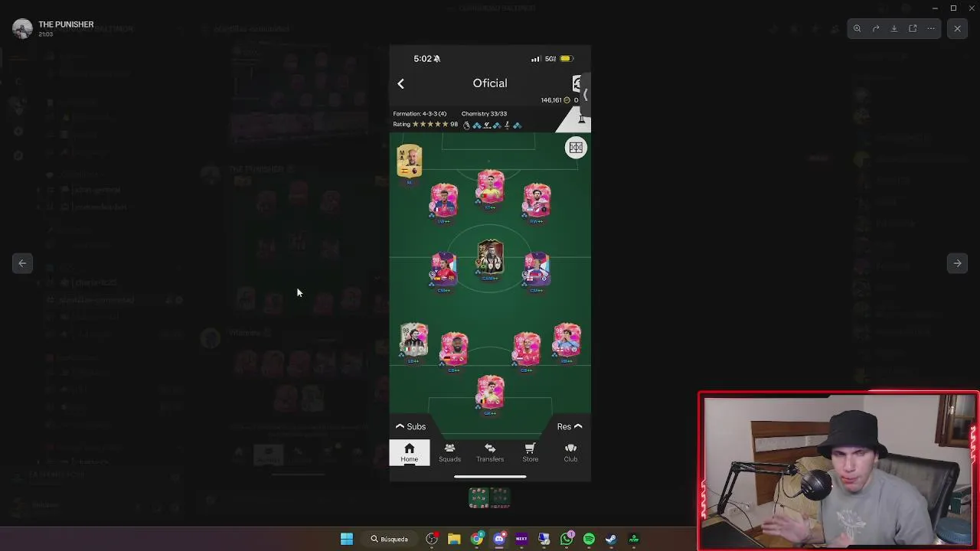Open the Club tab
Image resolution: width=980 pixels, height=551 pixels.
tap(570, 452)
